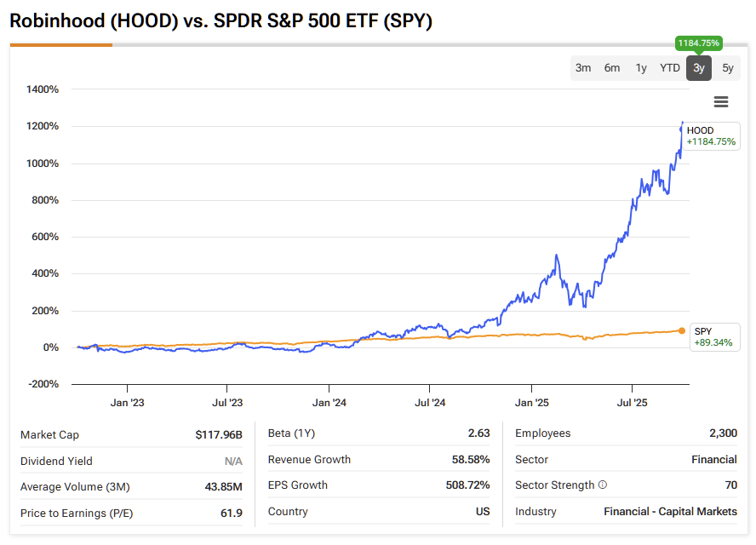Viewport: 756px width, 545px height.
Task: Select the YTD range tab
Action: coord(670,68)
